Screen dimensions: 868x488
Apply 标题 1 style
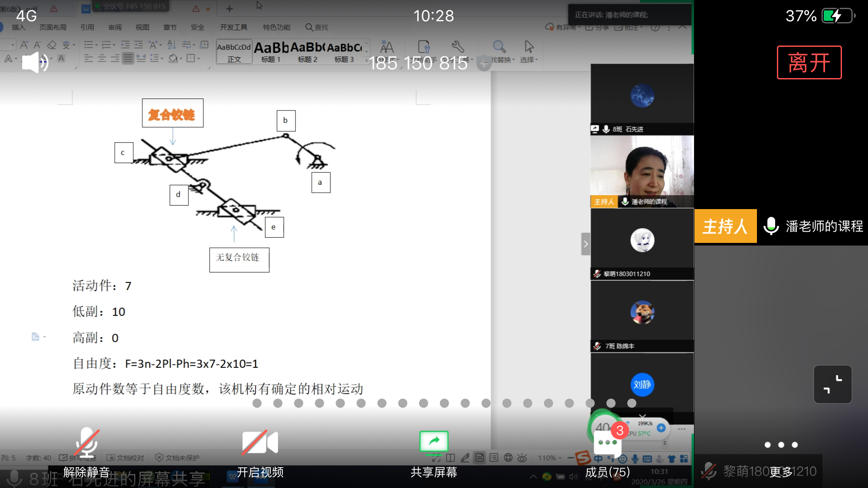[x=271, y=52]
